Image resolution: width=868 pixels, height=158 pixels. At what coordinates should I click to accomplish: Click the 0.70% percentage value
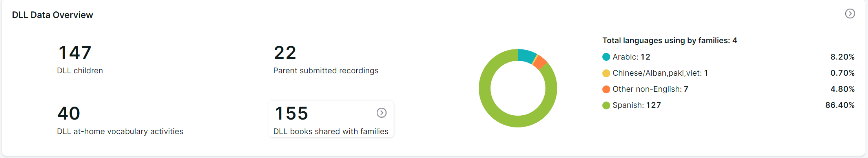pyautogui.click(x=842, y=73)
